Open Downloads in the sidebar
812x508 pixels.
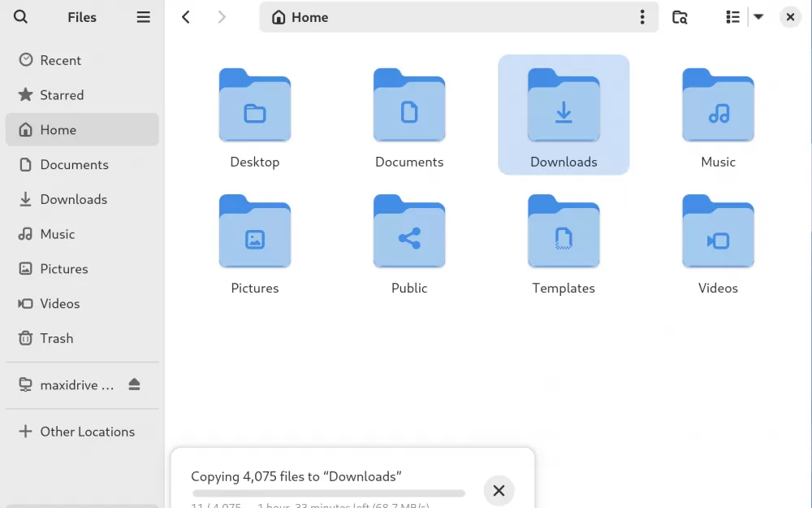pyautogui.click(x=82, y=199)
